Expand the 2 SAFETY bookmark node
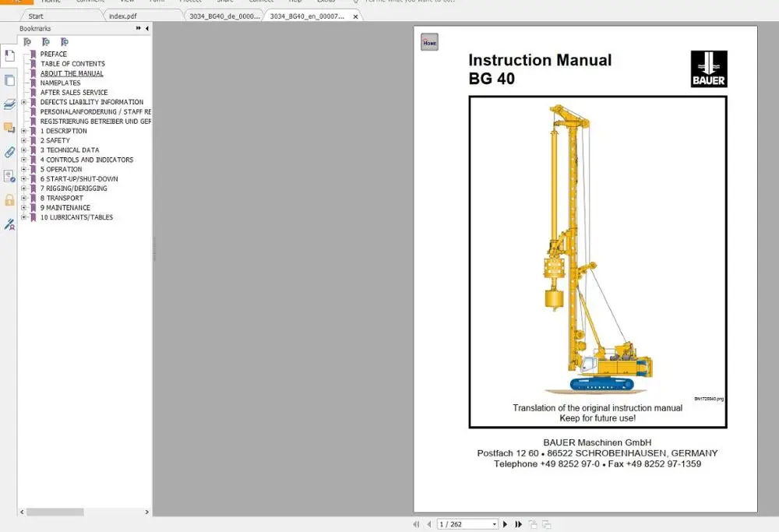Viewport: 779px width, 532px height. click(x=24, y=140)
